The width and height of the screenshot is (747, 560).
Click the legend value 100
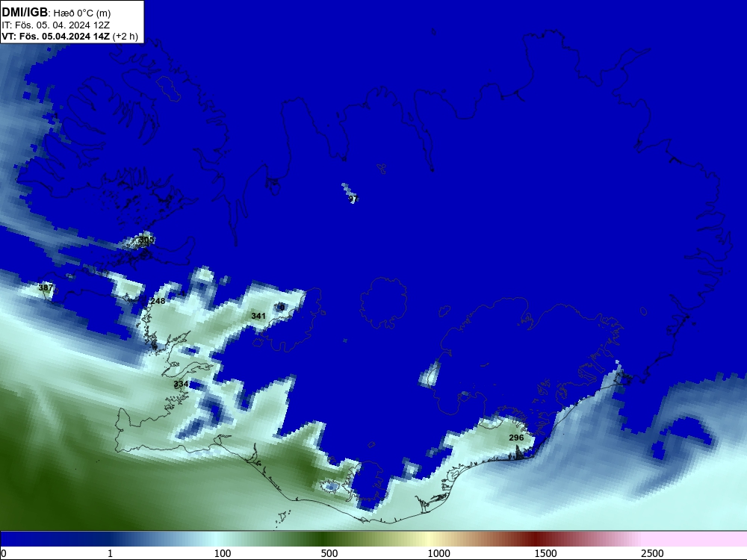click(223, 553)
